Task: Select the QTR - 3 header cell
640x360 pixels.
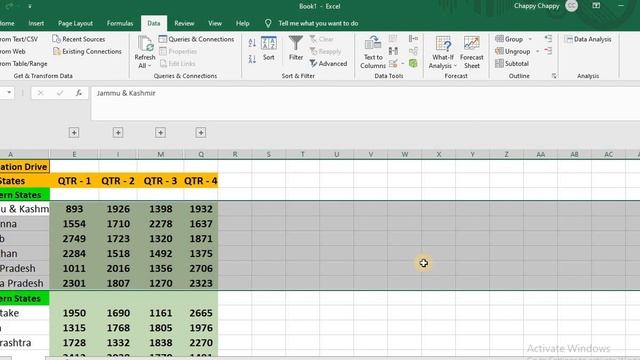Action: [160, 181]
